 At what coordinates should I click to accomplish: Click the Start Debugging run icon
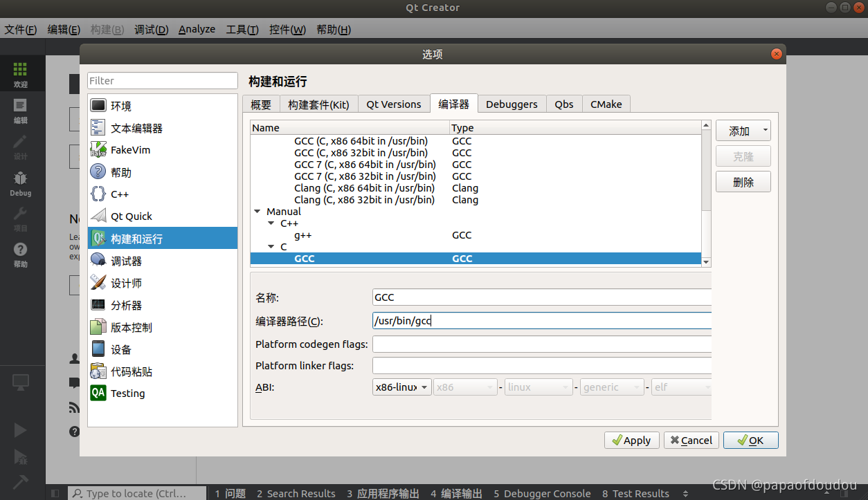pos(20,456)
